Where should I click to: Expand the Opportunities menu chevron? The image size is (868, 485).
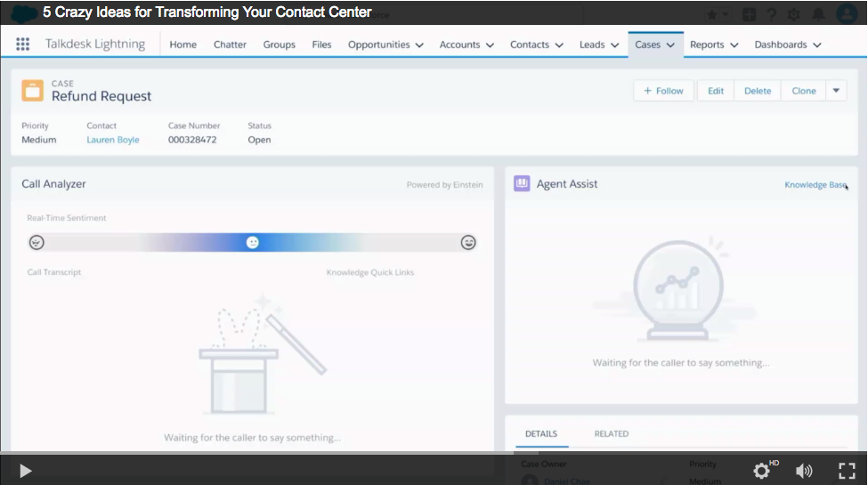[419, 44]
